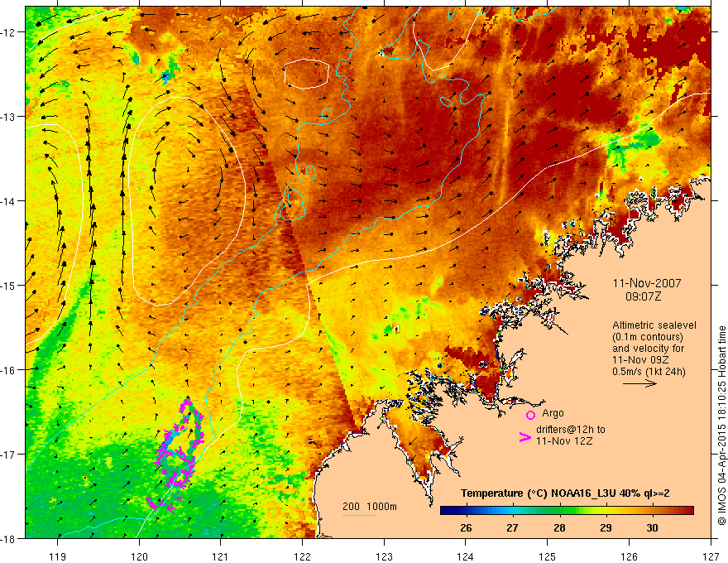Click longitude axis label 120

[139, 556]
